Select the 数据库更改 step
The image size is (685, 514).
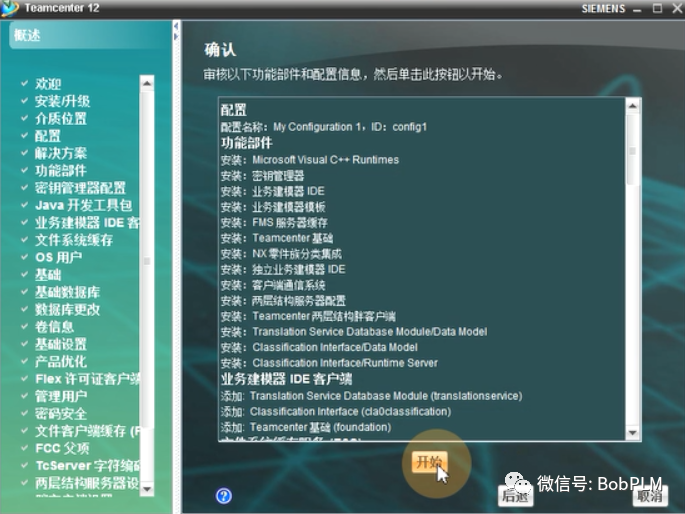click(x=67, y=310)
